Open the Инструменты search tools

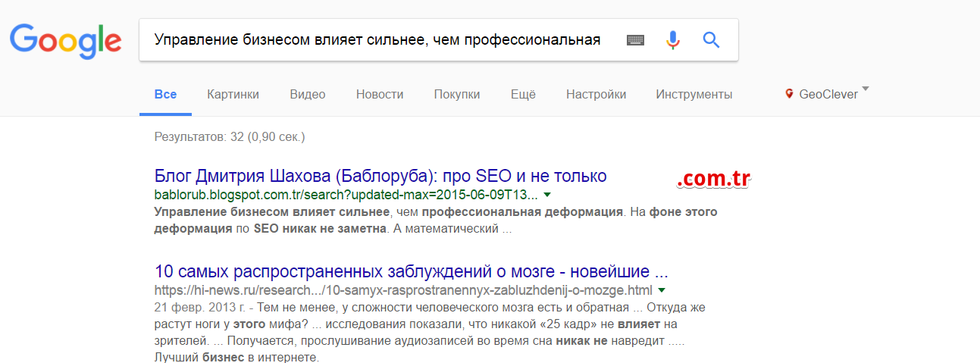(x=694, y=95)
